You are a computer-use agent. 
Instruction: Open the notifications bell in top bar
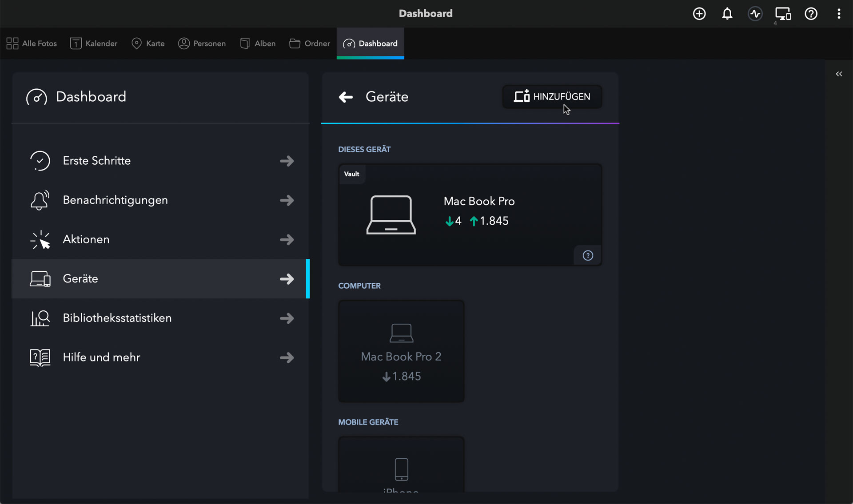tap(727, 14)
